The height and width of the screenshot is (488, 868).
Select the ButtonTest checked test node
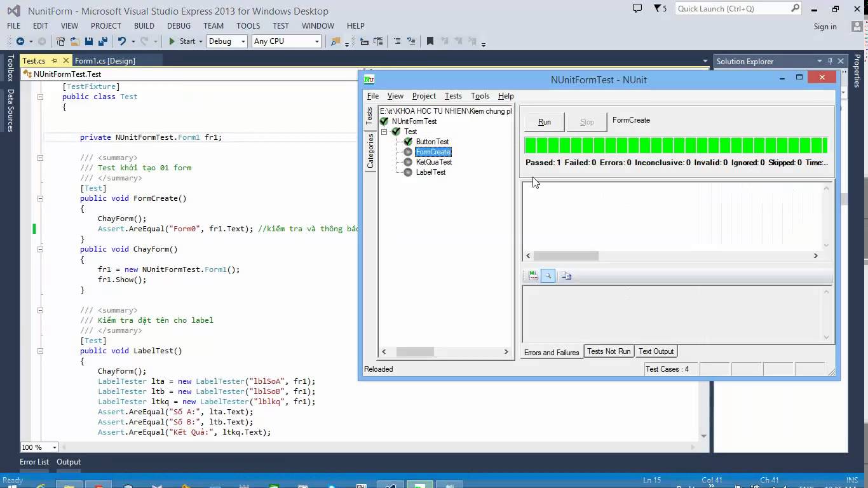(432, 142)
